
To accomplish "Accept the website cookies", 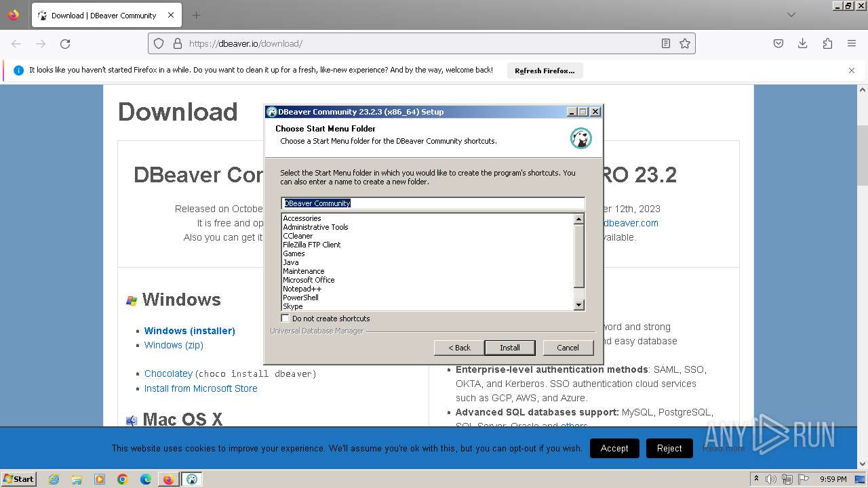I will (x=614, y=448).
